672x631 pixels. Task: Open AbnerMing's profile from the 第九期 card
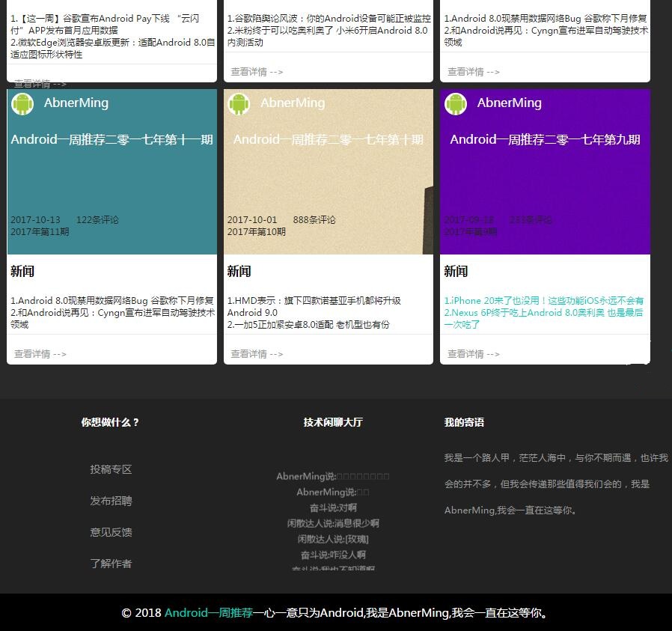click(510, 103)
